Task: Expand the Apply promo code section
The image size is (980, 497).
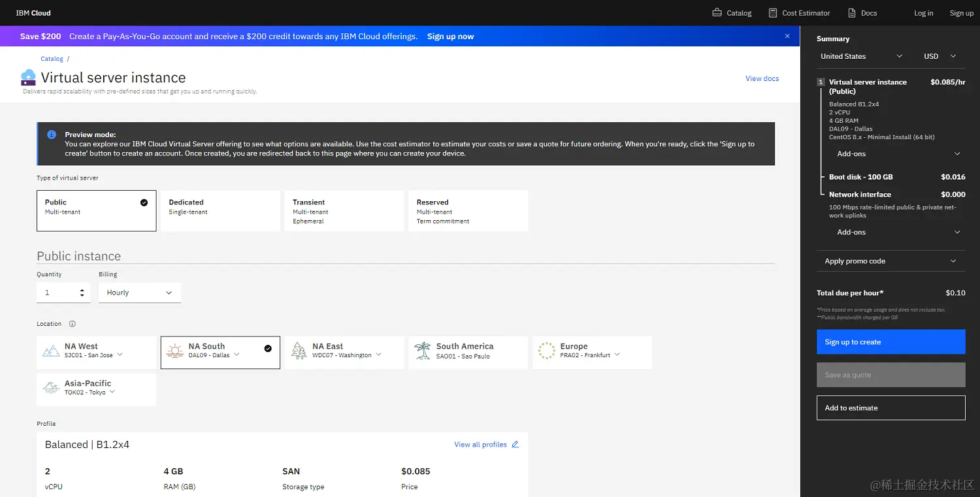Action: (890, 261)
